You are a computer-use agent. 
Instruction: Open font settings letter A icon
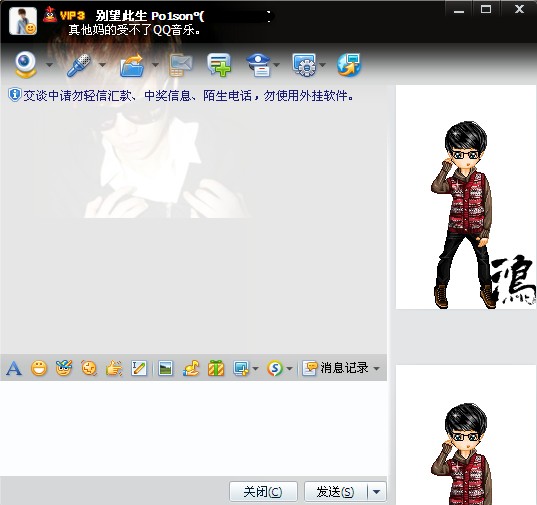click(14, 368)
